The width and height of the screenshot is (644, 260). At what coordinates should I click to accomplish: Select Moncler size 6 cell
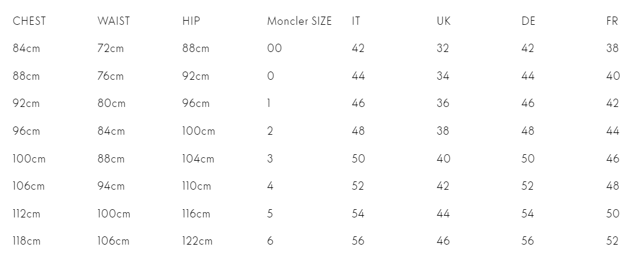(271, 241)
